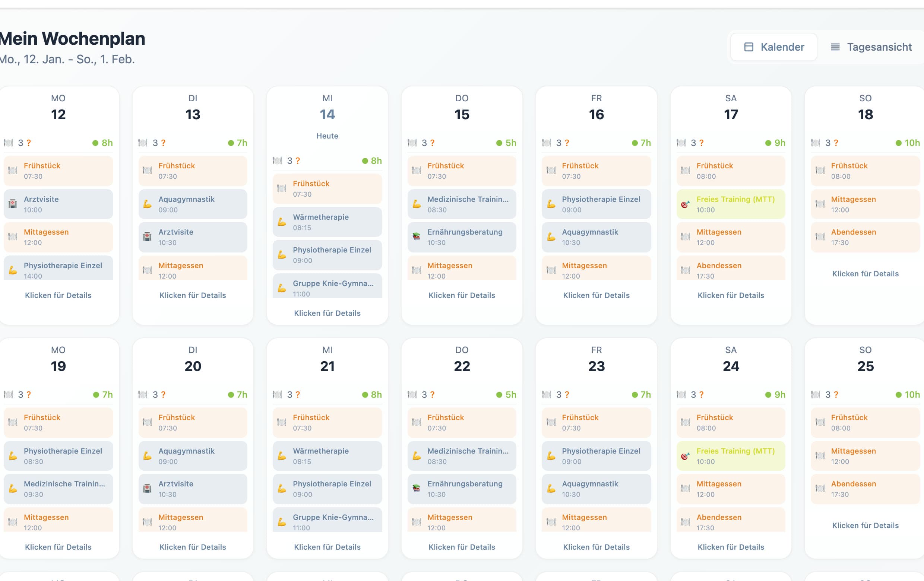Select the Mittagessen 12:00 entry on Monday 12
This screenshot has width=924, height=581.
(x=58, y=237)
